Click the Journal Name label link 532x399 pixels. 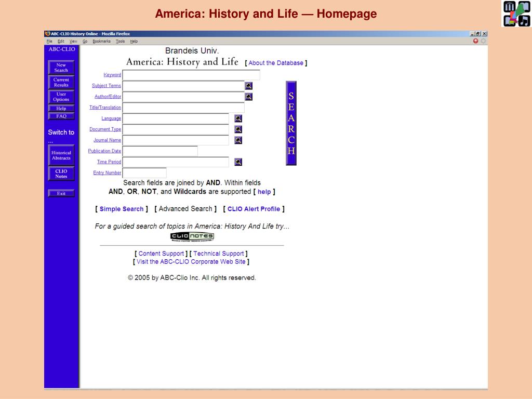[x=107, y=140]
